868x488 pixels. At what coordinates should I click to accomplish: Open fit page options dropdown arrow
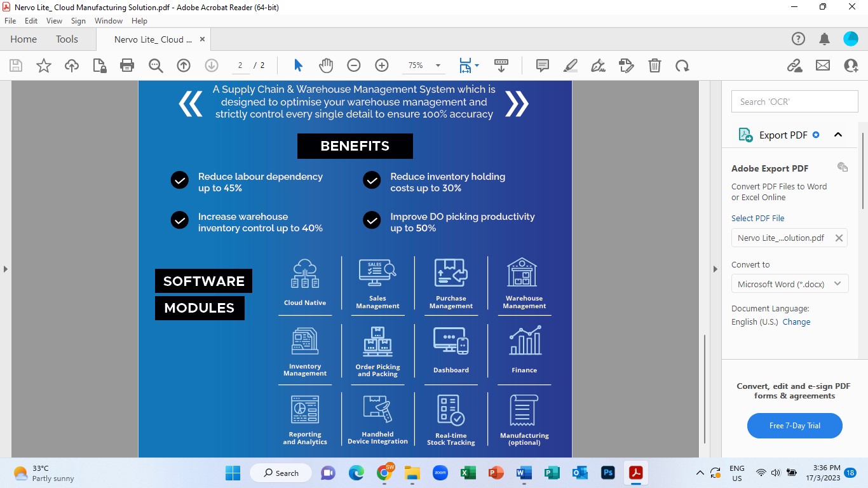pos(477,65)
